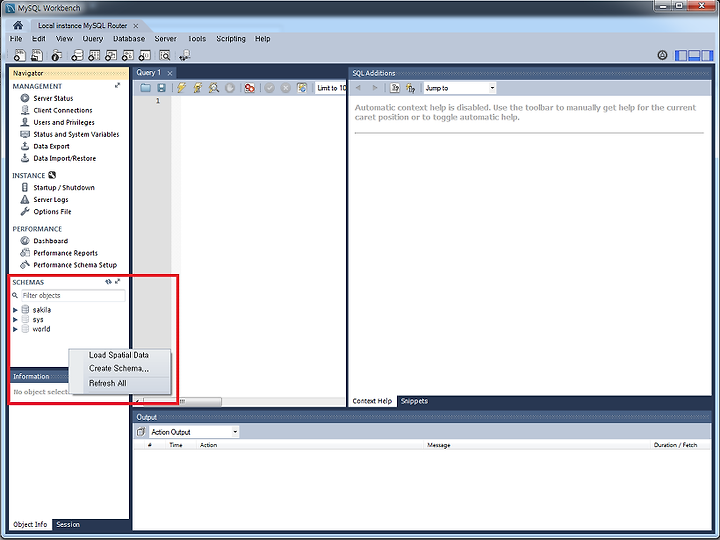The height and width of the screenshot is (540, 720).
Task: Click the circular preferences icon near panel toggles
Action: pos(662,55)
